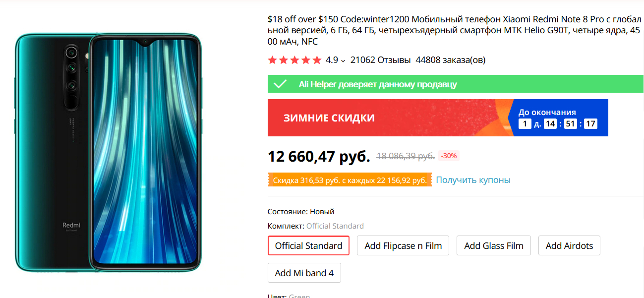Screen dimensions: 644x298
Task: Click the 44808 заказа(ов) orders count
Action: (x=450, y=60)
